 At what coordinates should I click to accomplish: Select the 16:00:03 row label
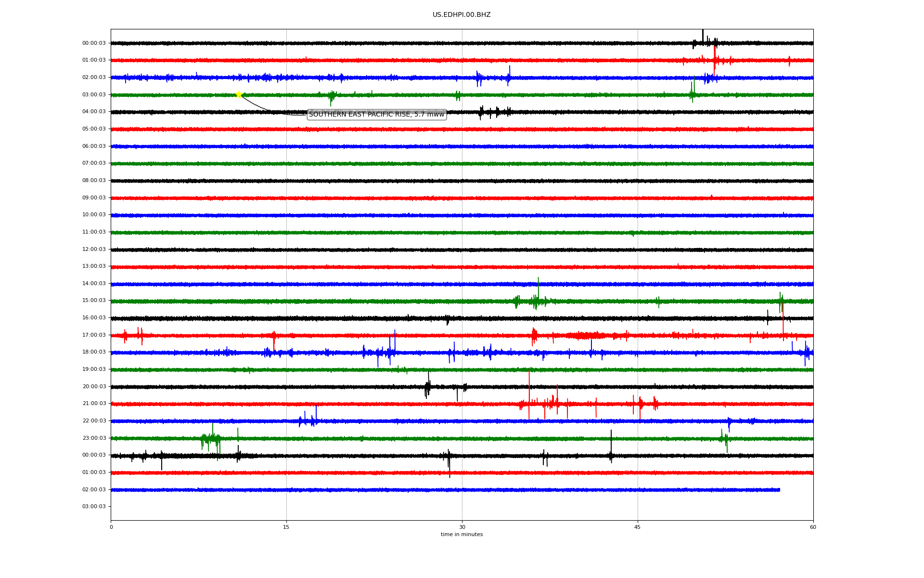(94, 318)
